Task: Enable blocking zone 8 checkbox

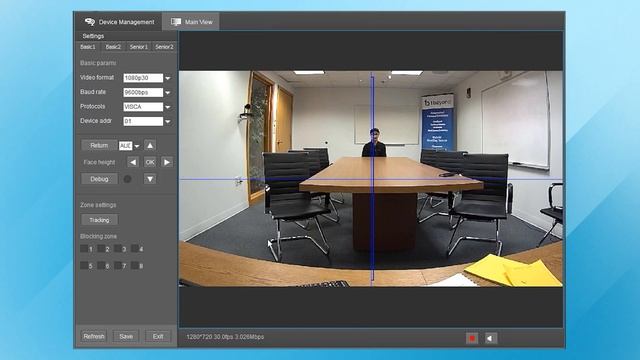Action: (x=135, y=265)
